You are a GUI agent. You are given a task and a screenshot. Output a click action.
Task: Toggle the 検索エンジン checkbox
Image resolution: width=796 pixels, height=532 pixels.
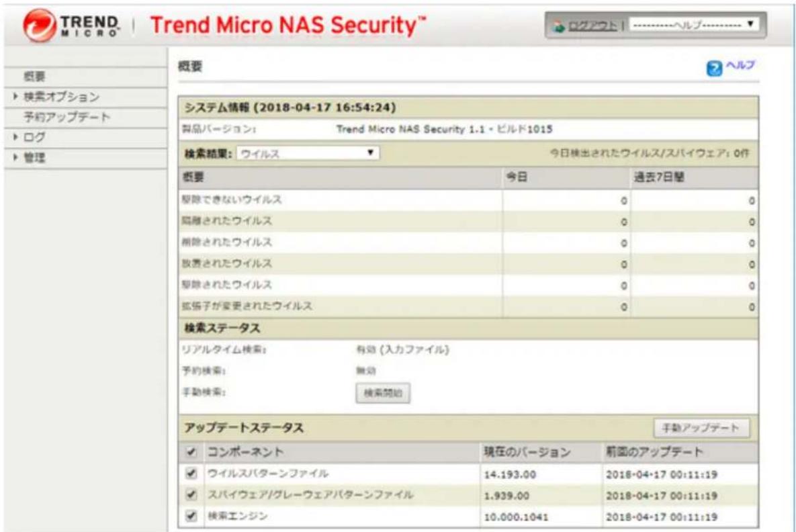191,516
